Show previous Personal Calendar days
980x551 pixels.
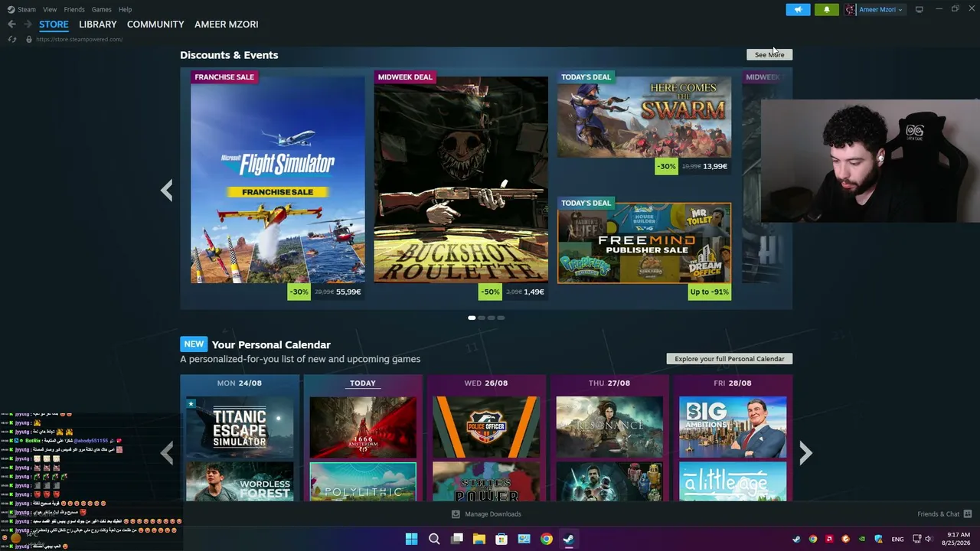coord(167,453)
